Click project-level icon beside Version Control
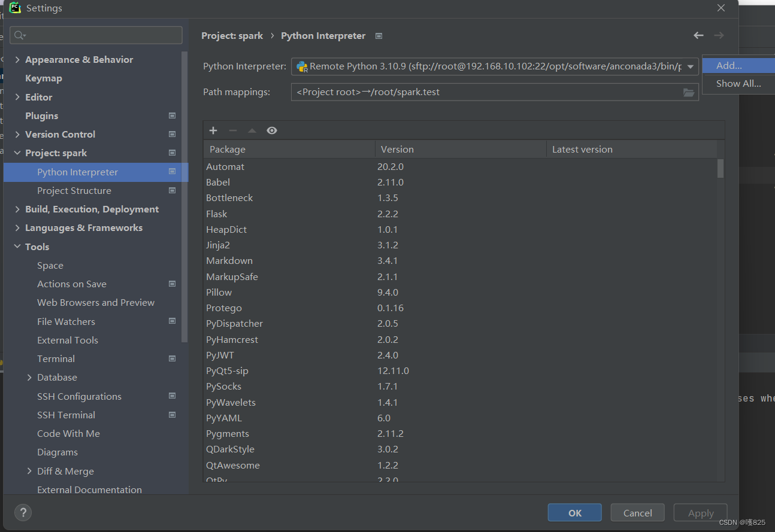 [x=172, y=134]
